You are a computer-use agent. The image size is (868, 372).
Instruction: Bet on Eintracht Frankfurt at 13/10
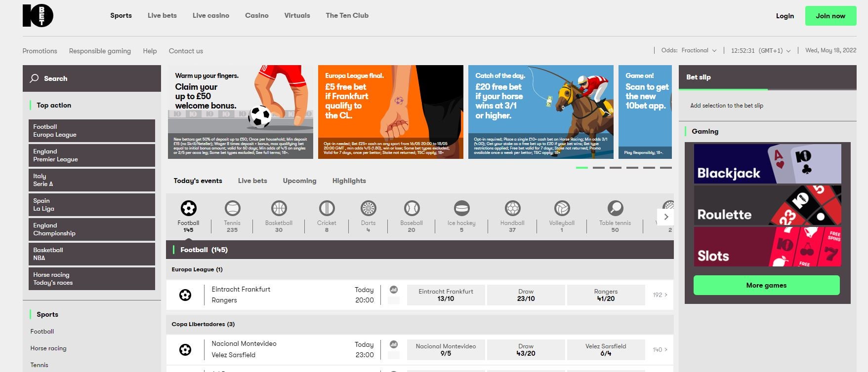coord(446,295)
